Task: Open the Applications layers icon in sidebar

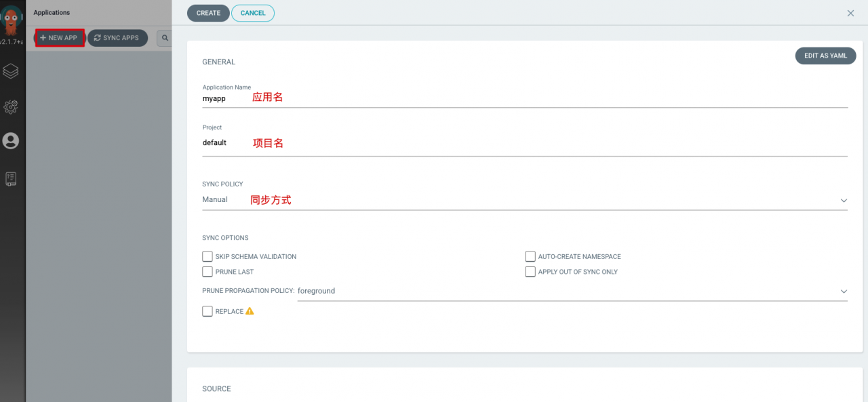Action: (11, 71)
